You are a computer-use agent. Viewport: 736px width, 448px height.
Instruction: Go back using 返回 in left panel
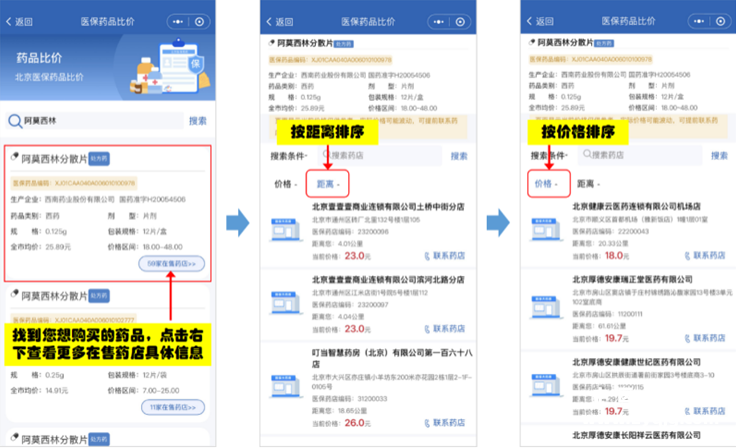coord(19,22)
